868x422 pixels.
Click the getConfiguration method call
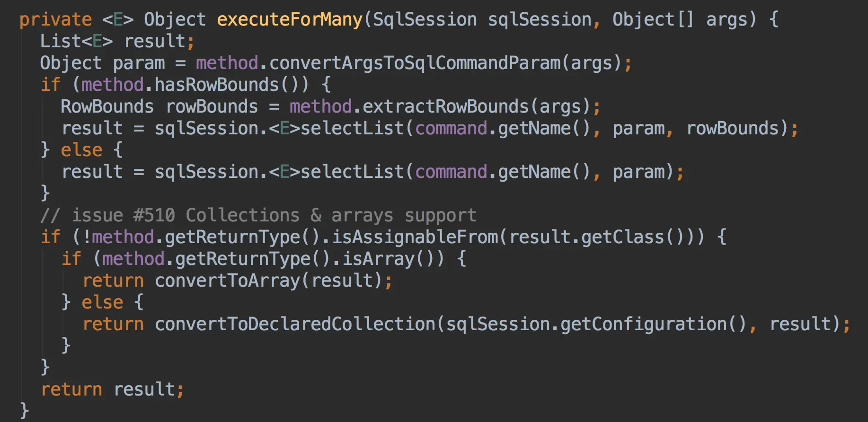[x=644, y=324]
